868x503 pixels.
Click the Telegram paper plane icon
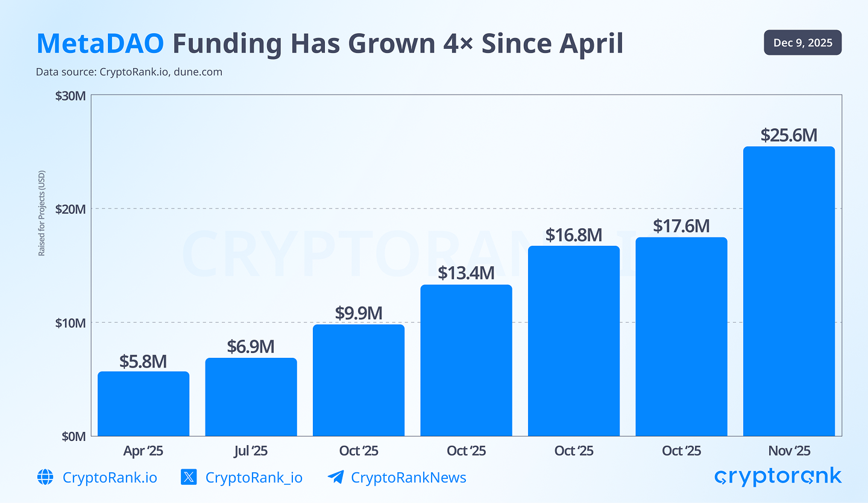click(335, 478)
